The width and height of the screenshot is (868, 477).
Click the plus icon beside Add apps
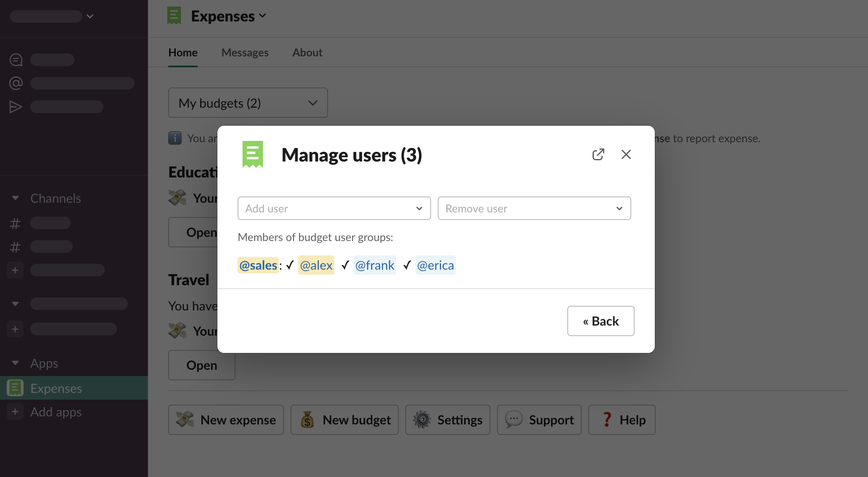[15, 412]
